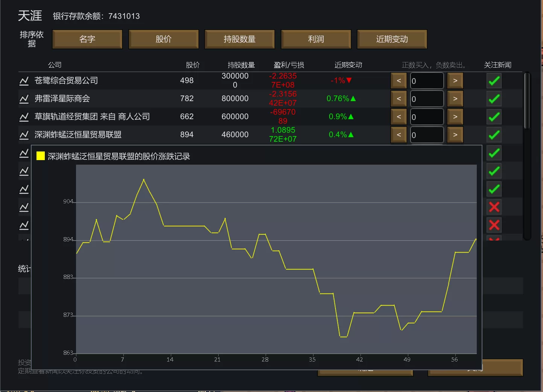Decrease share amount for 苍鹭综合贸易公司
Image resolution: width=543 pixels, height=392 pixels.
(x=399, y=81)
